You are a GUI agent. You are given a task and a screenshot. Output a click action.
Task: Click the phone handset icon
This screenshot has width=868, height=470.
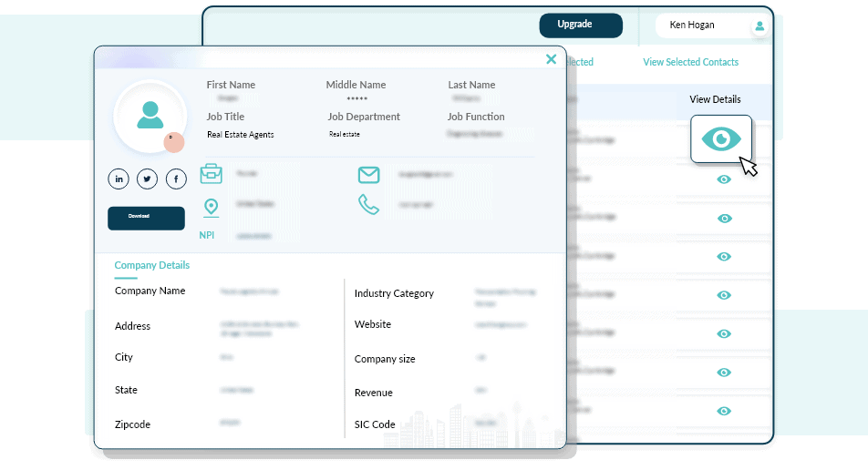(368, 204)
